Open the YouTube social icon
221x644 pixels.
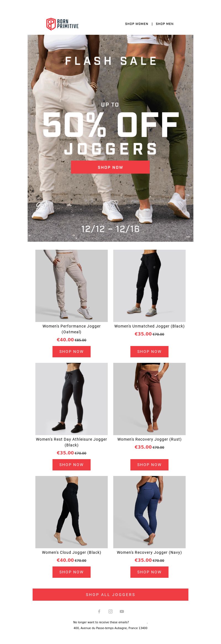point(122,611)
